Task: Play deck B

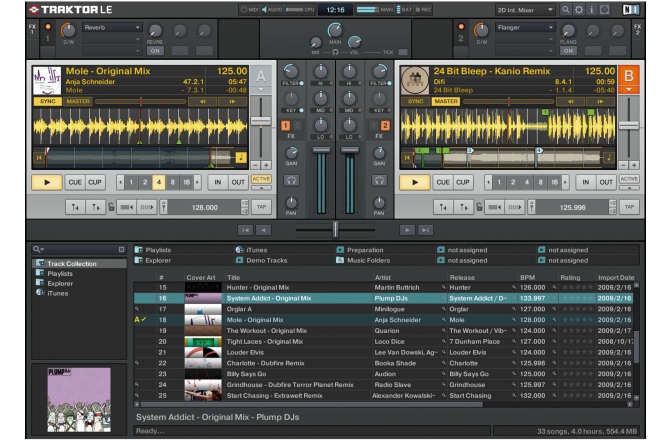Action: pyautogui.click(x=414, y=182)
